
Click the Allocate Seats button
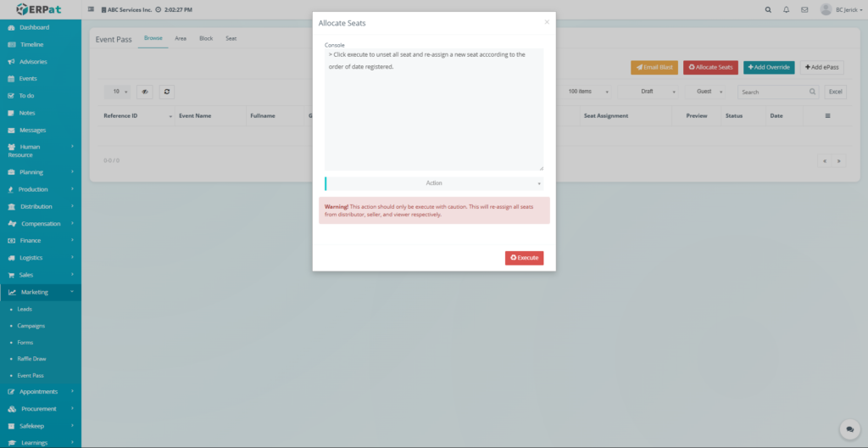click(710, 67)
